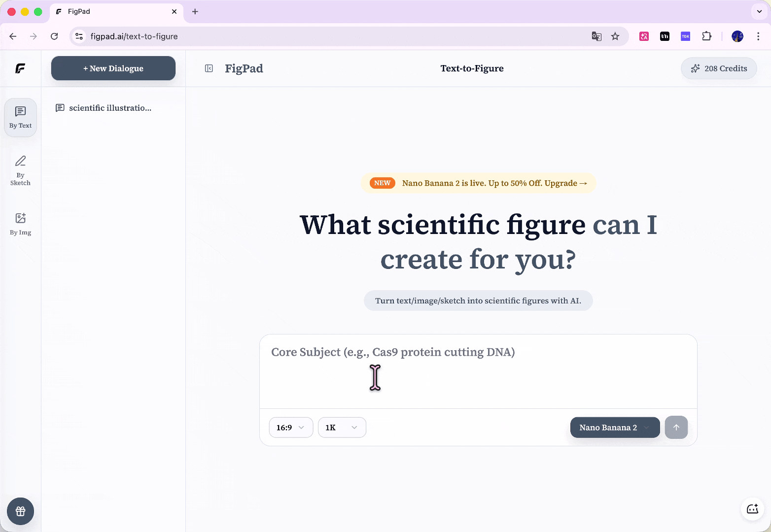Open the chat assistant bubble icon

(752, 509)
